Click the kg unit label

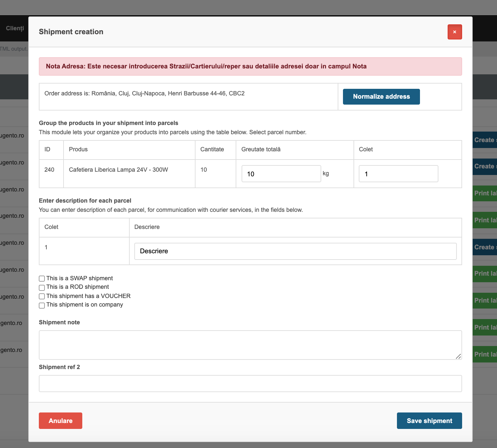pos(326,173)
